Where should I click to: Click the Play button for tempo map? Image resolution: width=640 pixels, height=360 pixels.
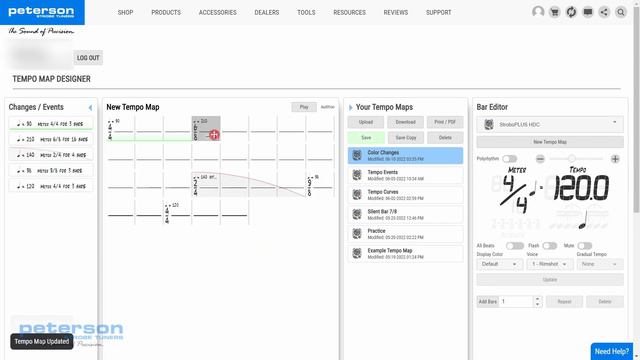(x=304, y=107)
